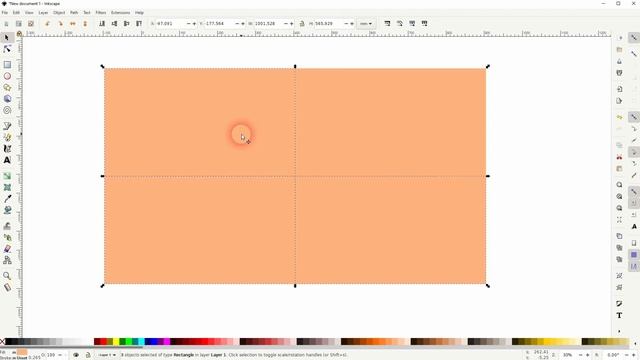
Task: Select the Spiral tool
Action: pos(7,110)
